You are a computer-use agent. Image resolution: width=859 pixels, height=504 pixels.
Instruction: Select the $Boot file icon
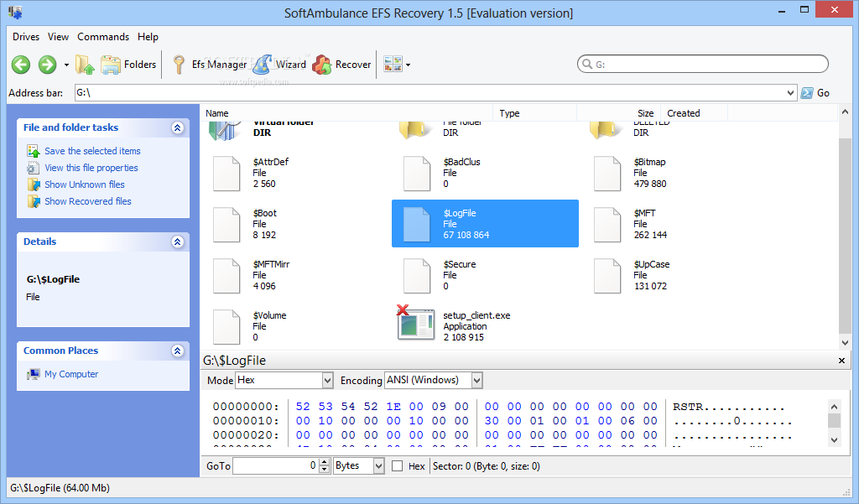(x=226, y=225)
